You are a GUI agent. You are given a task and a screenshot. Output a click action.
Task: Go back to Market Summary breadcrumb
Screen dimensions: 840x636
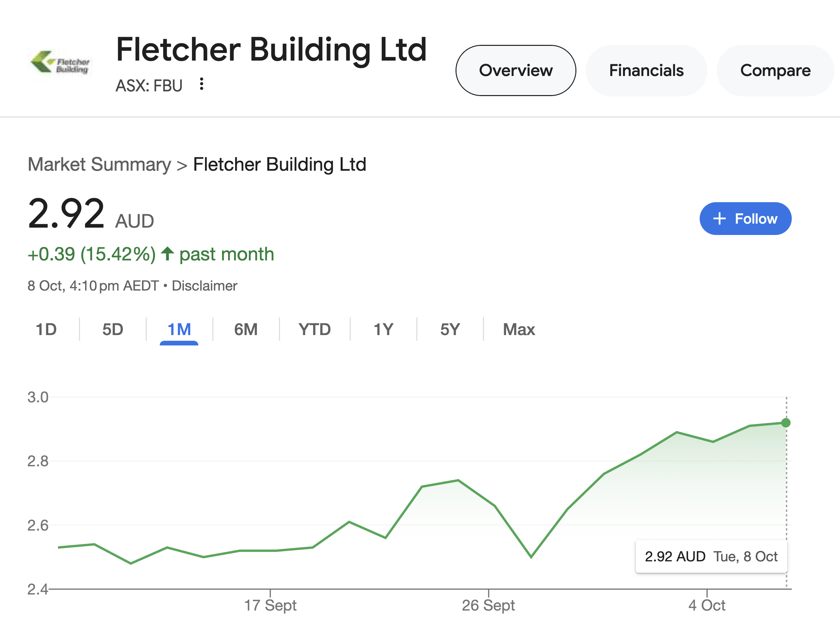coord(99,165)
